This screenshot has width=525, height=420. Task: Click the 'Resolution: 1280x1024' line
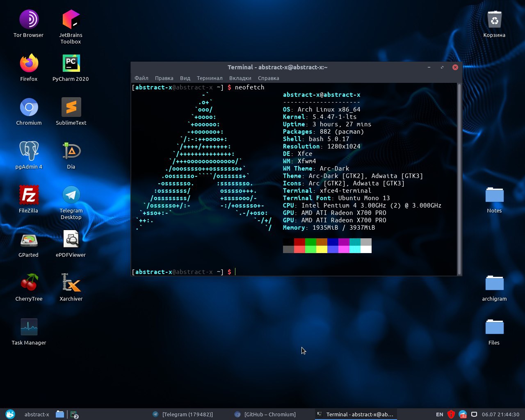tap(322, 146)
